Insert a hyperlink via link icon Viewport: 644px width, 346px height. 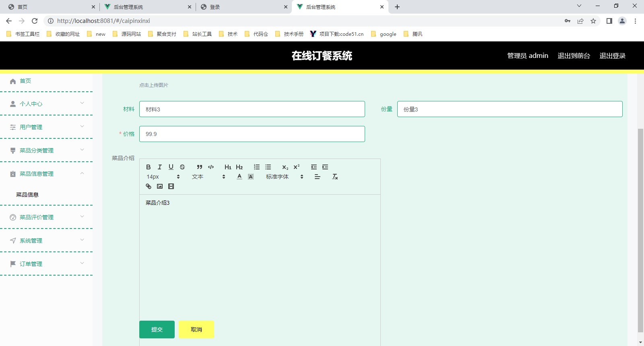149,186
